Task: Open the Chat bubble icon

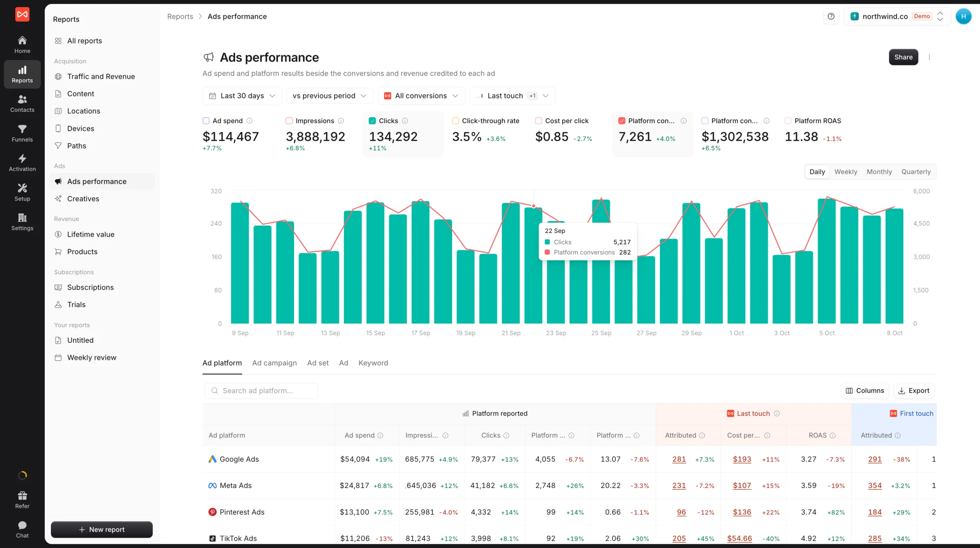Action: [22, 525]
